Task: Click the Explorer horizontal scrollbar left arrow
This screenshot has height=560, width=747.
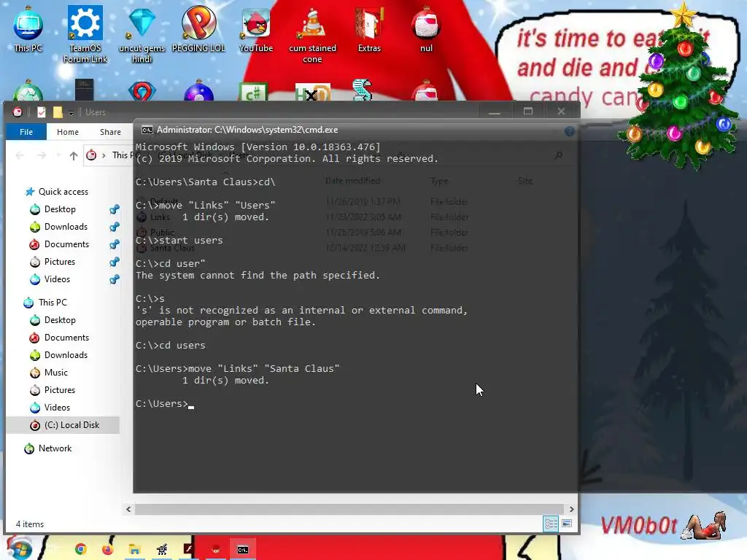Action: pyautogui.click(x=128, y=509)
